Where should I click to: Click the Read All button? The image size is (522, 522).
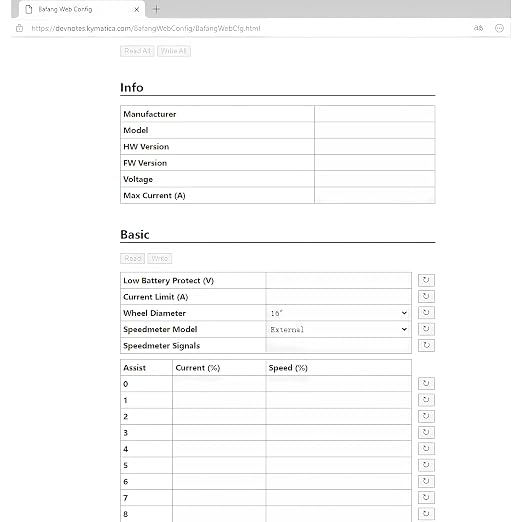click(x=137, y=51)
